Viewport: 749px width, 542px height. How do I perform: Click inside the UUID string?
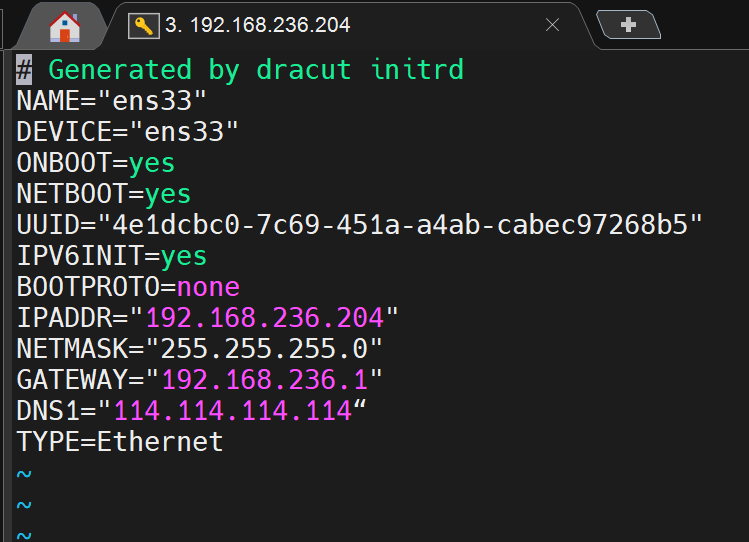point(400,225)
